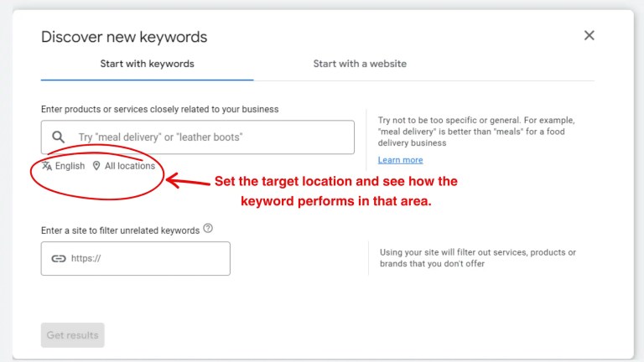
Task: Close the Discover new keywords dialog
Action: [x=589, y=35]
